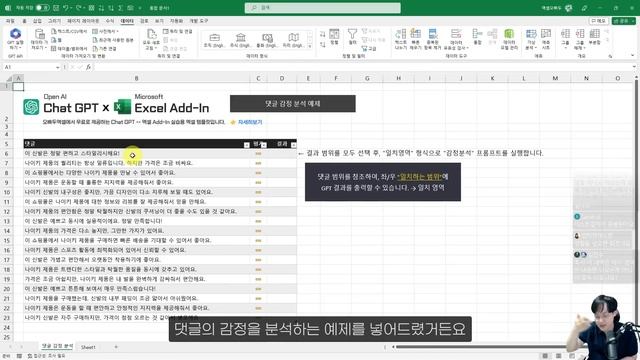
Task: Sort ascending A to Z
Action: click(322, 34)
